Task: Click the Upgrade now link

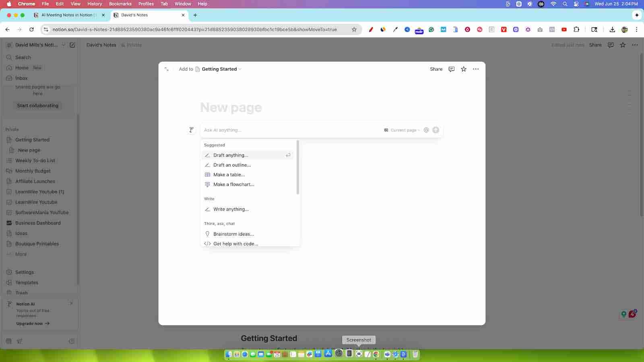Action: (33, 323)
